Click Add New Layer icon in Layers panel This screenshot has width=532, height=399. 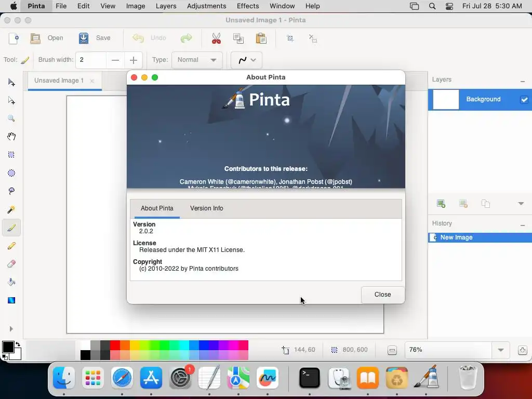[441, 204]
